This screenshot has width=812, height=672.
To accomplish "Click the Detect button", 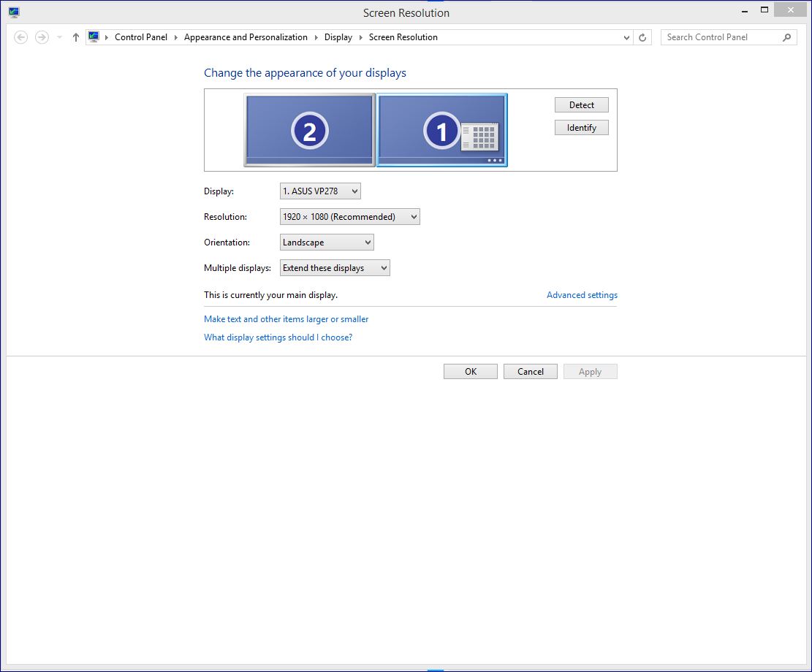I will (x=581, y=104).
